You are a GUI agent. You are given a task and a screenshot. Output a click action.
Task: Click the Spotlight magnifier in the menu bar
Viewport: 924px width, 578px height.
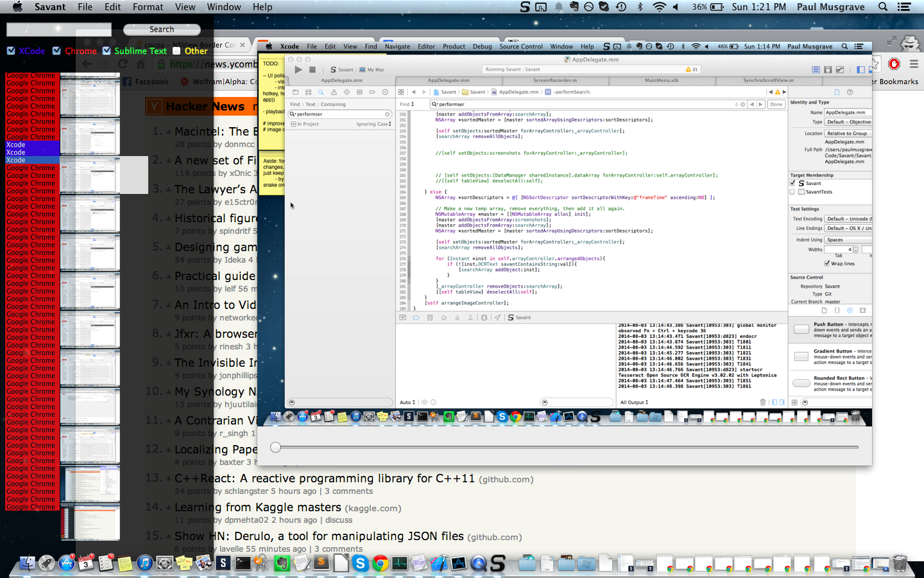(x=883, y=6)
